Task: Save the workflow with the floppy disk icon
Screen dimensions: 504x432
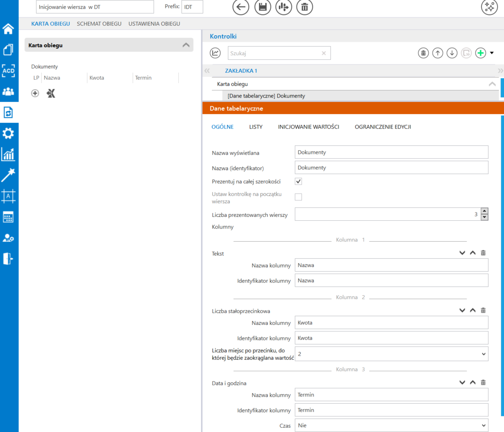Action: [262, 7]
